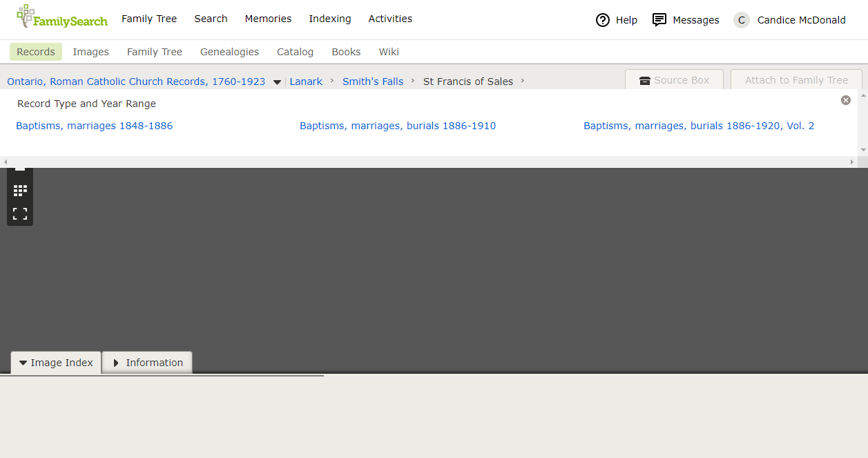This screenshot has height=458, width=868.
Task: Open Baptisms, marriages, burials 1886-1910
Action: [398, 126]
